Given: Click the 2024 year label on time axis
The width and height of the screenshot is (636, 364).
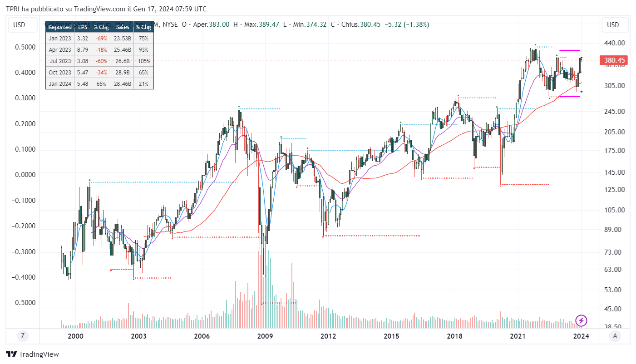Looking at the screenshot, I should [581, 336].
